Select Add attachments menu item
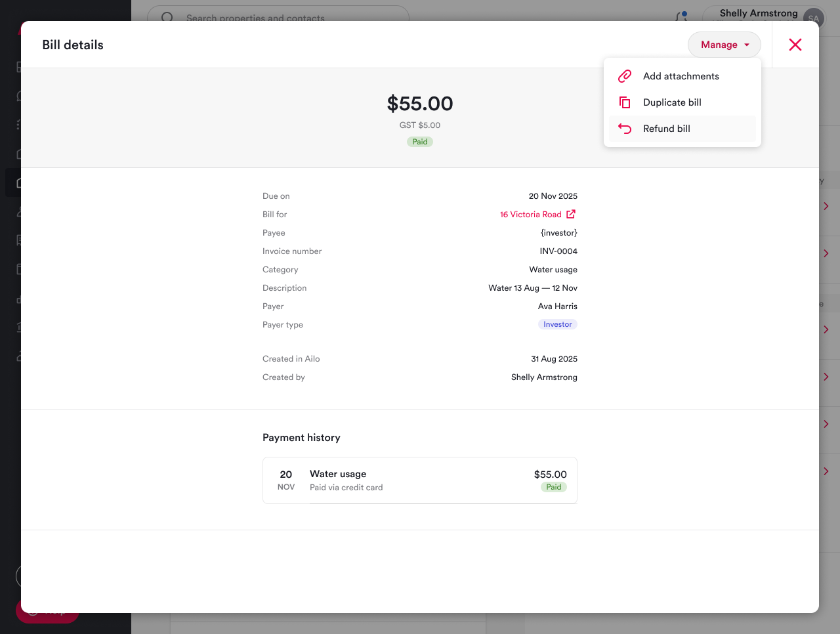The height and width of the screenshot is (634, 840). coord(682,76)
